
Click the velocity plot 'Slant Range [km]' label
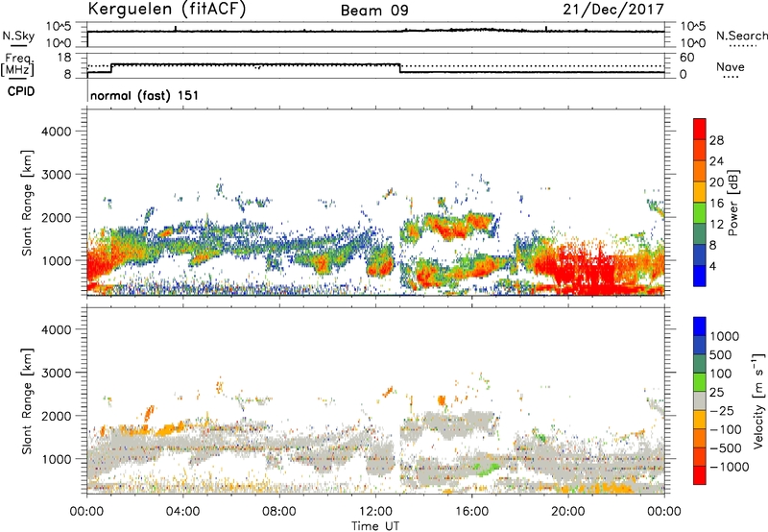(27, 400)
